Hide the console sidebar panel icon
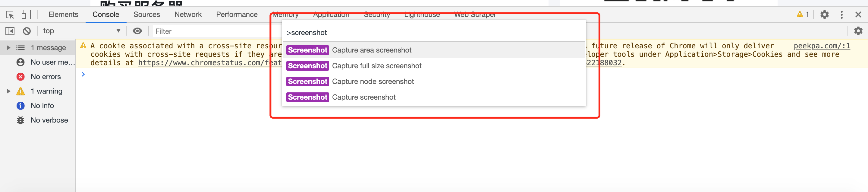 [x=10, y=31]
